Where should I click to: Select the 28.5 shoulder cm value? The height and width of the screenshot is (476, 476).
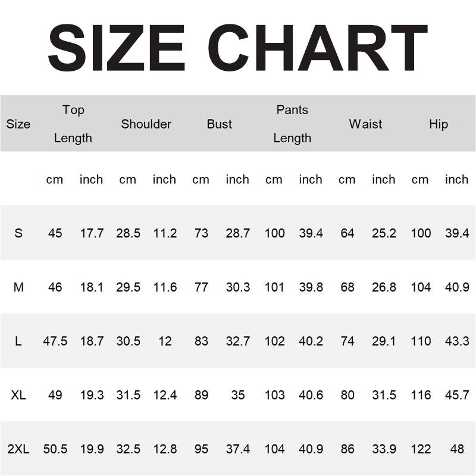pyautogui.click(x=128, y=233)
